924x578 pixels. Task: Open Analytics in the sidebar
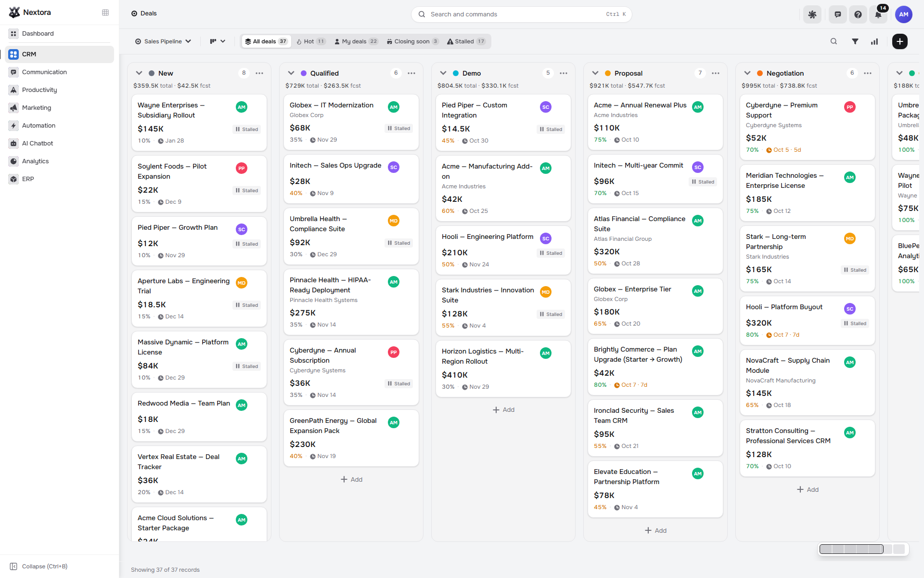tap(59, 161)
